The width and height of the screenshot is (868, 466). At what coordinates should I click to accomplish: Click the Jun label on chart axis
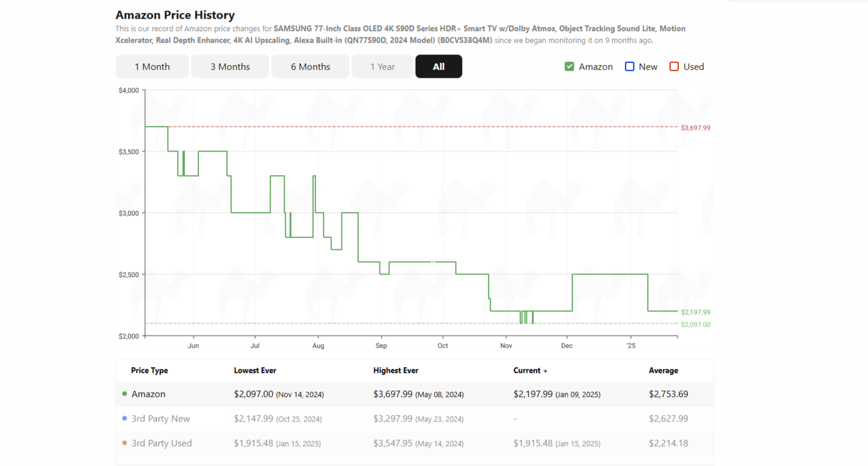[194, 346]
